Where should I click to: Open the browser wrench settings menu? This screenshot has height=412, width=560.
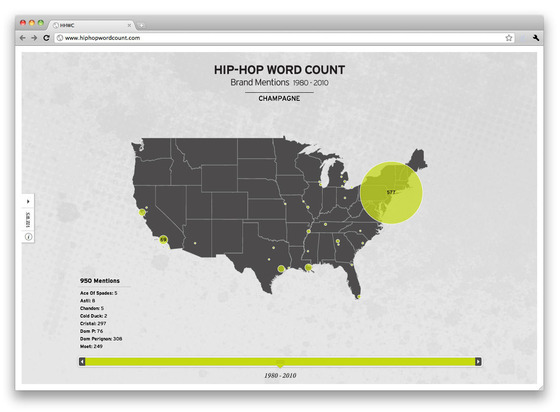(535, 38)
